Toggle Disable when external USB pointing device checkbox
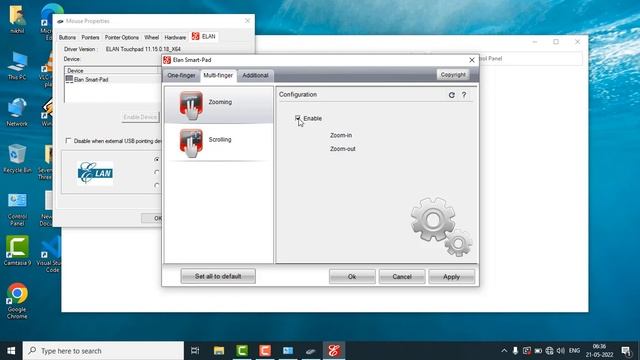Screen dimensions: 640x360 point(68,141)
